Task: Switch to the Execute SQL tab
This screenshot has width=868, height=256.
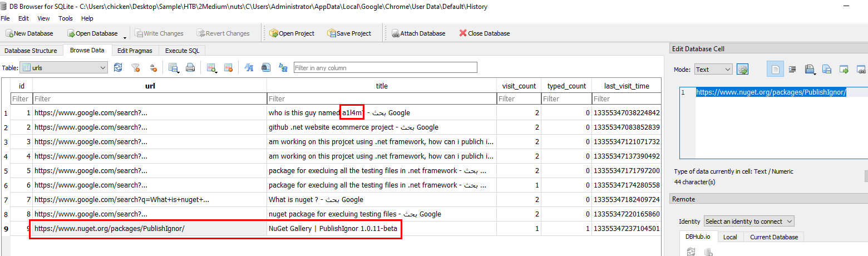Action: click(182, 51)
